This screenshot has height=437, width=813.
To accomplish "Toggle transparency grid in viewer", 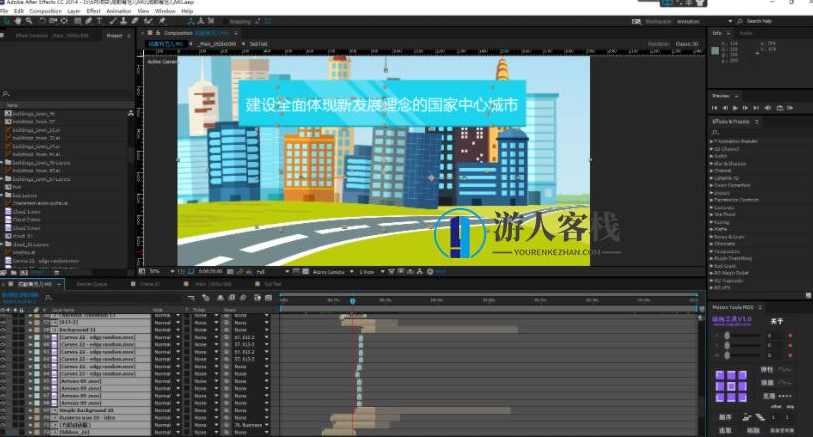I will tap(305, 272).
